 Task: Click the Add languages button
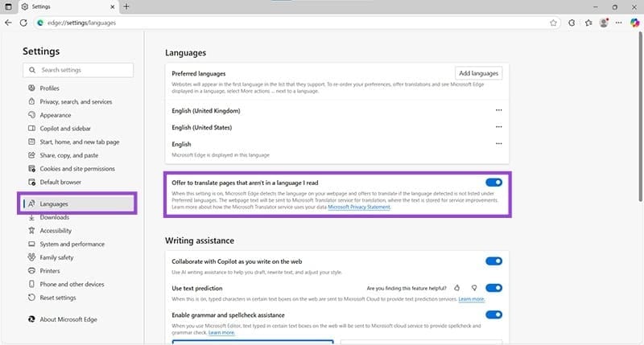[479, 73]
